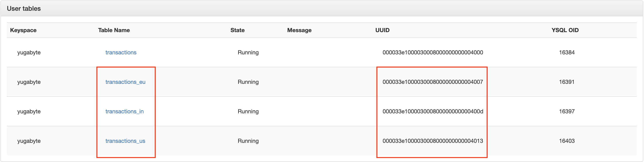
Task: Click the UUID ending in 400d
Action: point(432,112)
